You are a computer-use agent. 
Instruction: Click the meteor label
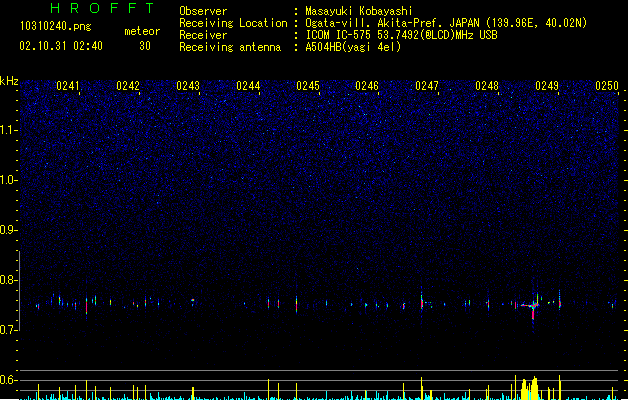(x=142, y=31)
